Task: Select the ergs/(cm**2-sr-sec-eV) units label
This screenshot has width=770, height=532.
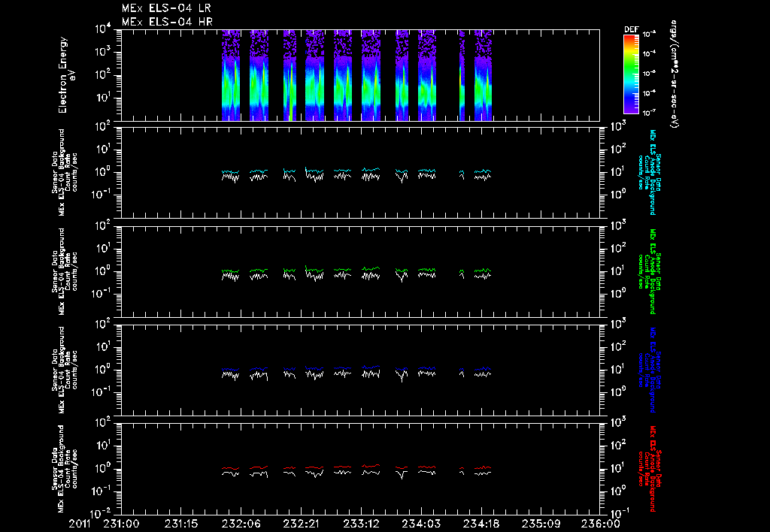Action: tap(674, 74)
